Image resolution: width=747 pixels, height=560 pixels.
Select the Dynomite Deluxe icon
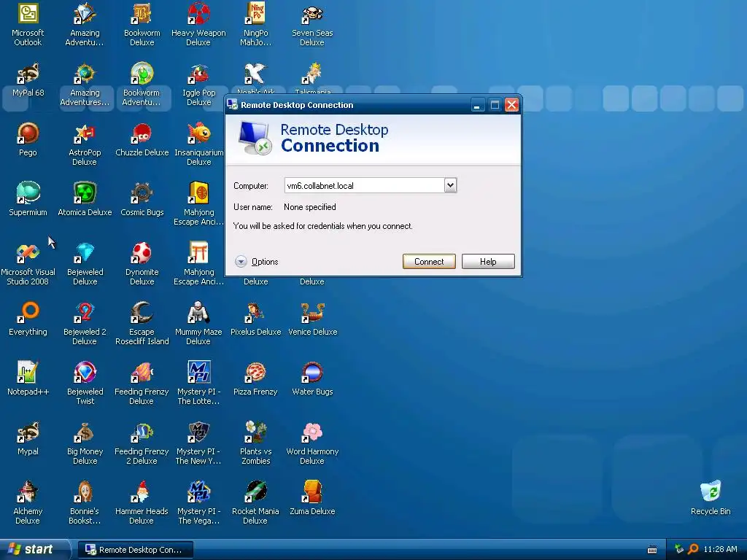[142, 264]
